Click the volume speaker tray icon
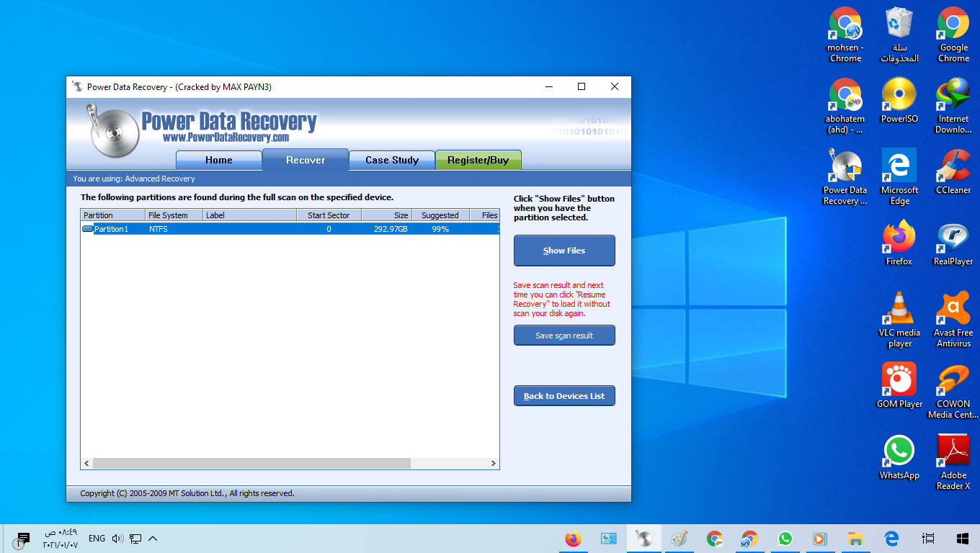Screen dimensions: 980x553 [117, 539]
